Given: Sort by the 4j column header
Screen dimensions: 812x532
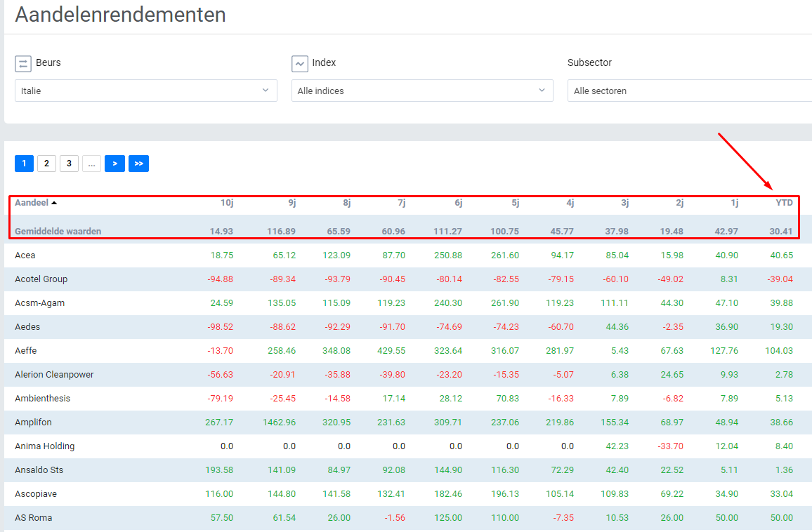Looking at the screenshot, I should [x=570, y=203].
